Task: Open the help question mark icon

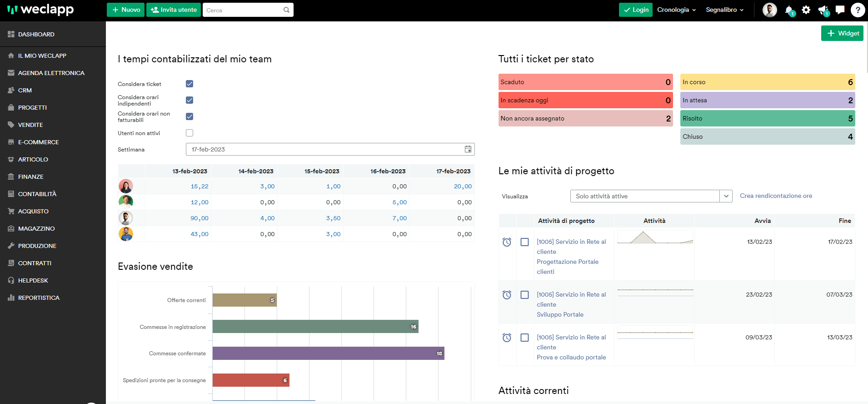Action: click(858, 10)
